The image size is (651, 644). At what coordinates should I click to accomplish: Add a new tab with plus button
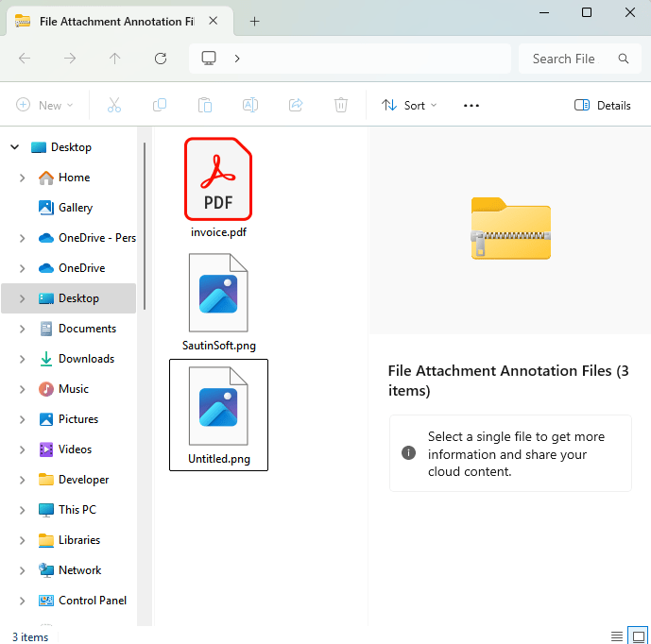coord(255,21)
